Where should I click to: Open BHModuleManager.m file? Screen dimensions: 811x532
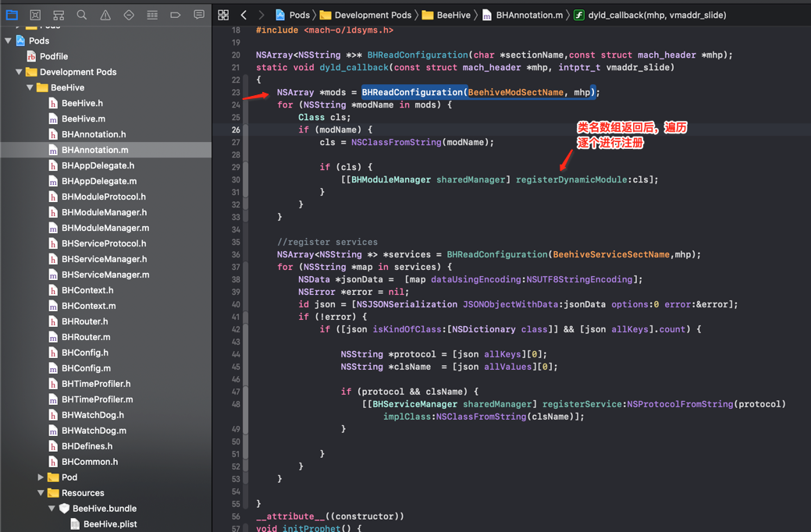pos(105,228)
